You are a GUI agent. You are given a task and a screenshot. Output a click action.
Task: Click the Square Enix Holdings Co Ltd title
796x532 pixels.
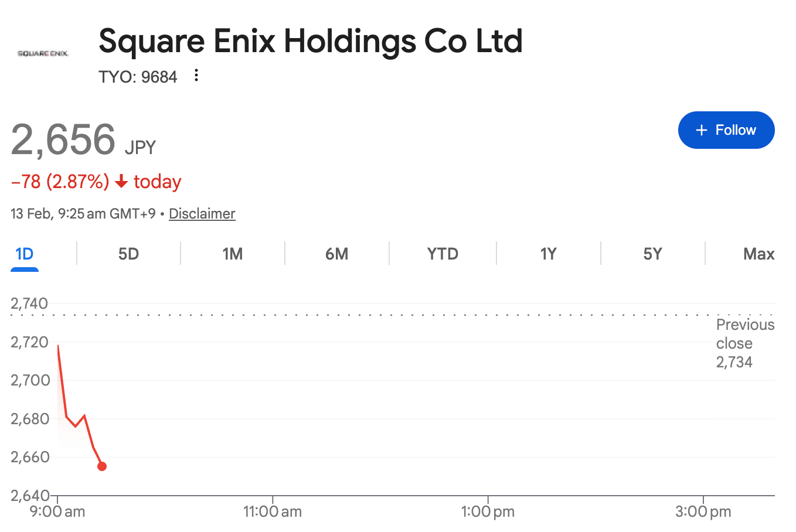pos(310,41)
